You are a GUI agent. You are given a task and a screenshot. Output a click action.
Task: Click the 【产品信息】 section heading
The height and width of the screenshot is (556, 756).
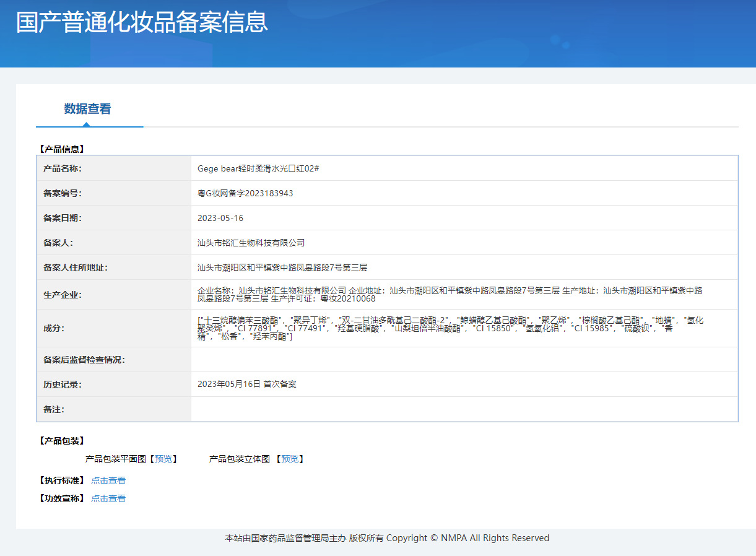point(61,149)
